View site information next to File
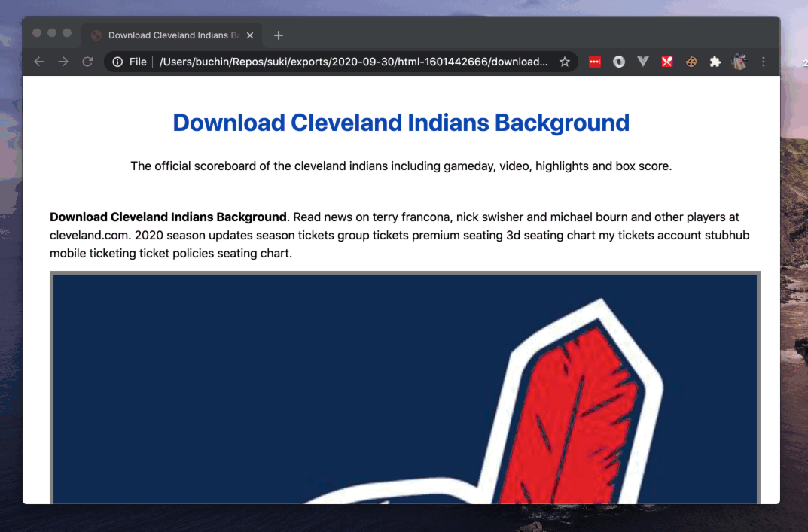The width and height of the screenshot is (808, 532). coord(117,62)
